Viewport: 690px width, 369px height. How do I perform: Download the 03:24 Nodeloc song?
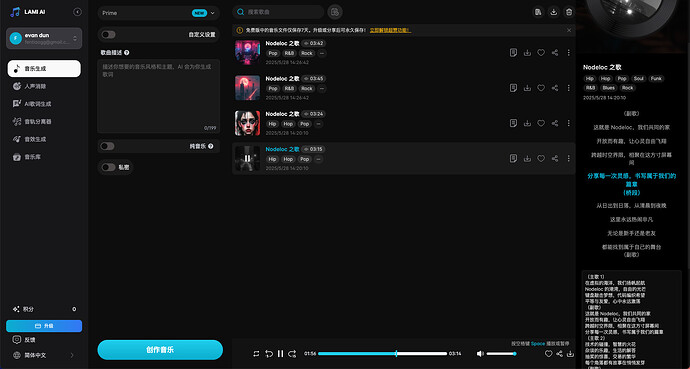[527, 123]
